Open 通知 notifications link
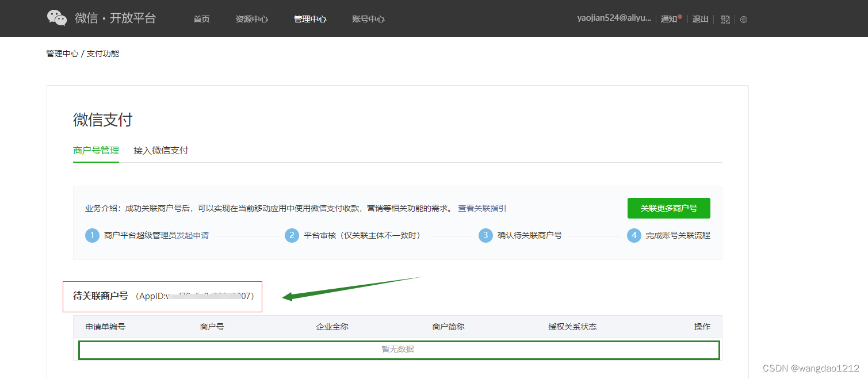The width and height of the screenshot is (868, 379). pyautogui.click(x=670, y=19)
